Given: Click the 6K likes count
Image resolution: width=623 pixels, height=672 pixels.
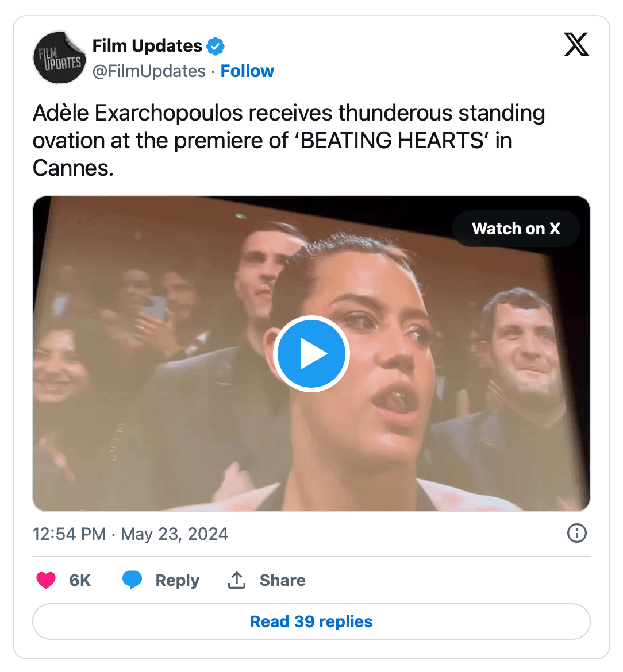Looking at the screenshot, I should click(x=80, y=580).
